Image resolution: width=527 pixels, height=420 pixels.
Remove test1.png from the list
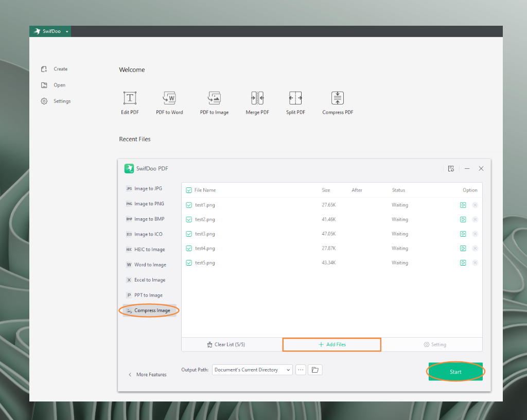[475, 205]
